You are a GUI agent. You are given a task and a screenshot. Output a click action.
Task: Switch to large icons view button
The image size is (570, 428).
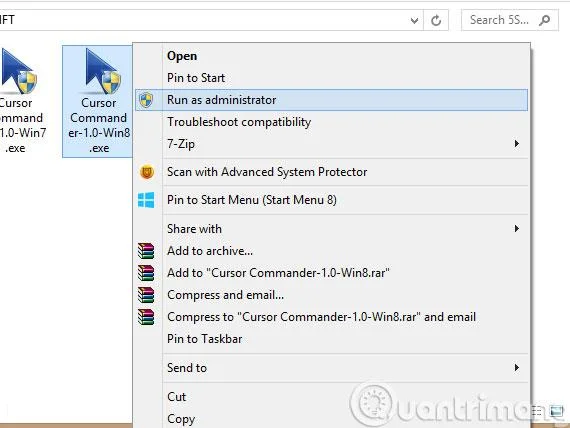(556, 412)
